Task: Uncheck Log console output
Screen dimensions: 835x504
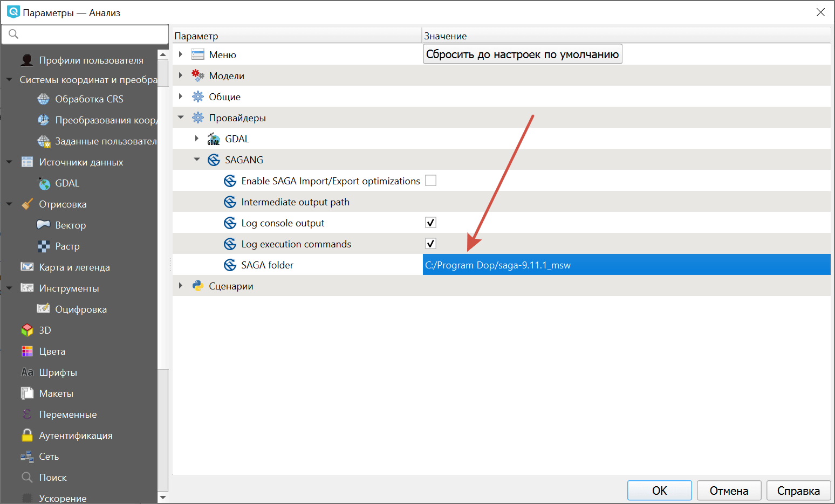Action: point(430,223)
